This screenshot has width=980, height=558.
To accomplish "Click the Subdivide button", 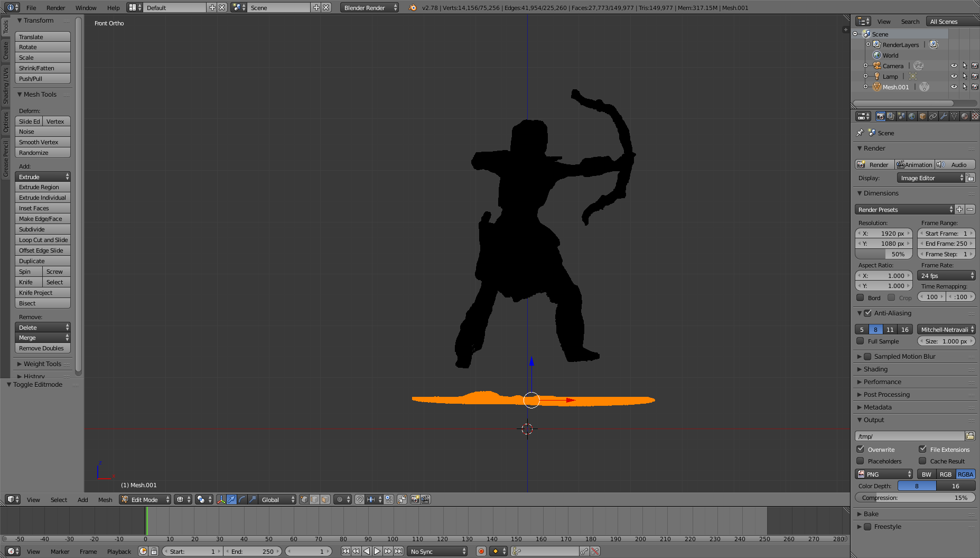I will coord(43,229).
